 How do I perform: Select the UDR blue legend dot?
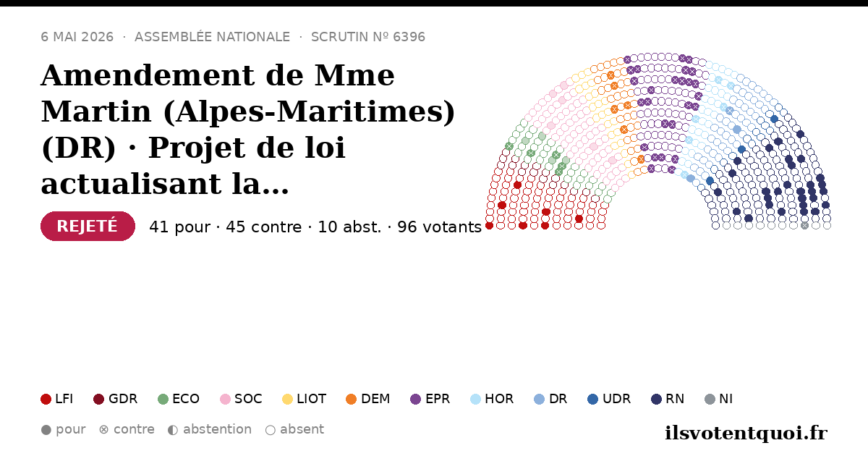pyautogui.click(x=593, y=399)
